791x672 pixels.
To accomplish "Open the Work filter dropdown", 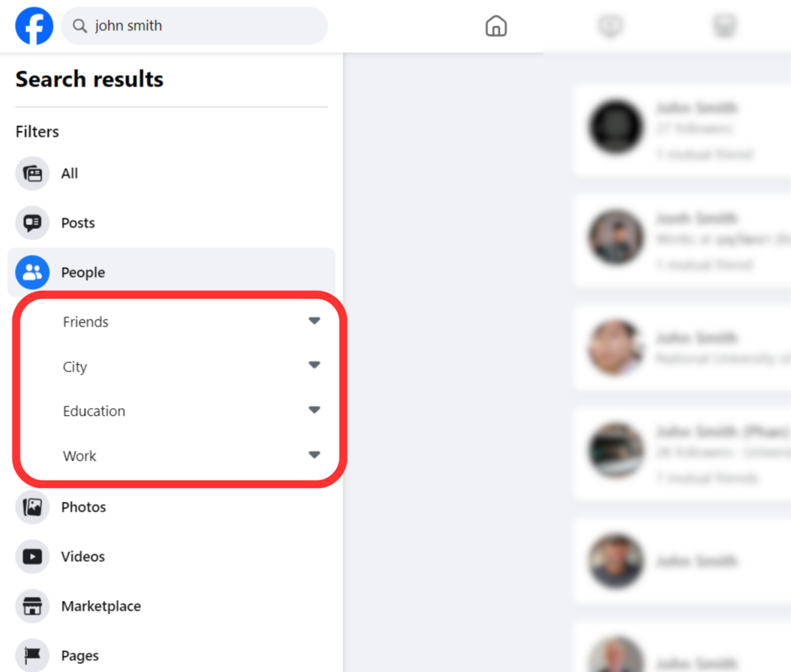I will tap(314, 454).
